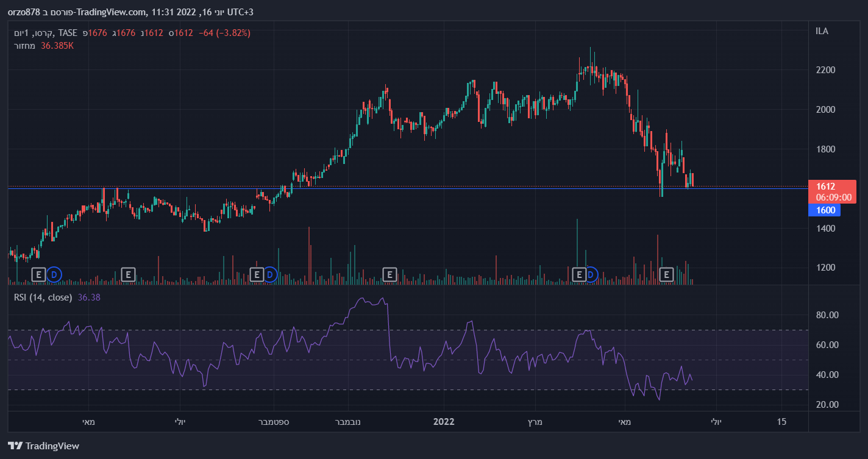The image size is (868, 459).
Task: Click the 2022 year label on time axis
Action: 444,422
